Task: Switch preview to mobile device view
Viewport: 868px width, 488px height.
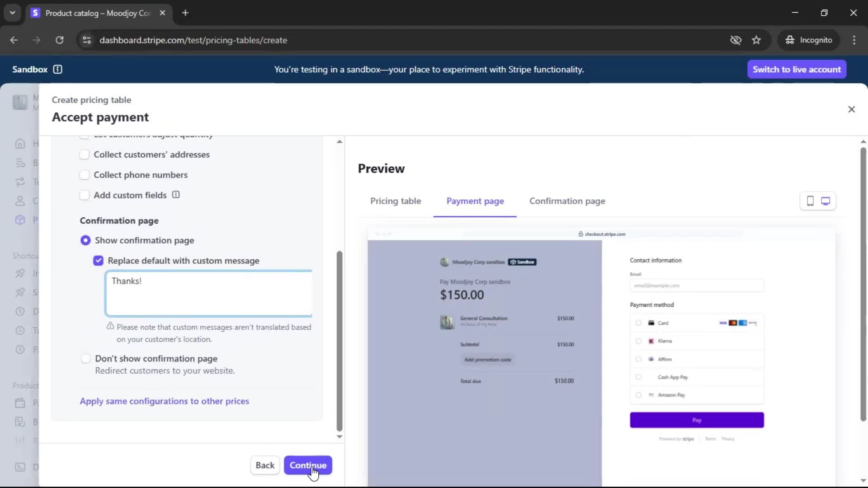Action: (x=810, y=201)
